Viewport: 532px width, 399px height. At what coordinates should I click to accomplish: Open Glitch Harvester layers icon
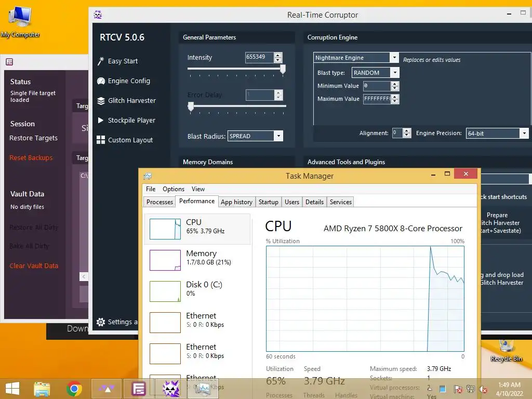click(101, 101)
